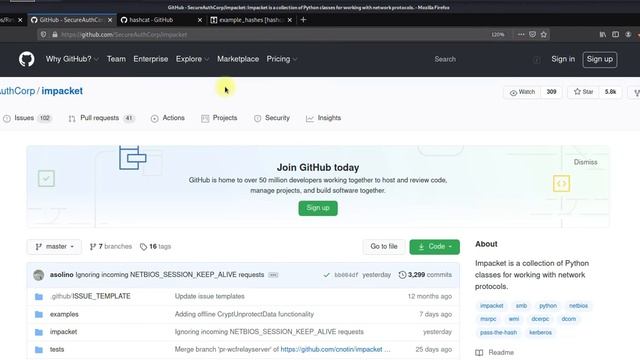Click the kerberos topic tag
Image resolution: width=640 pixels, height=360 pixels.
point(540,333)
